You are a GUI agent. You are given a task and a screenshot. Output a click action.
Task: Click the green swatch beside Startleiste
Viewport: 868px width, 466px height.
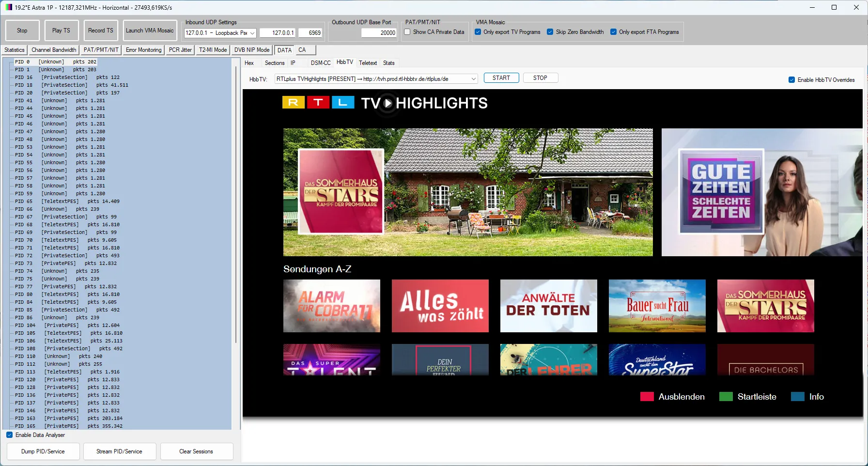(726, 397)
